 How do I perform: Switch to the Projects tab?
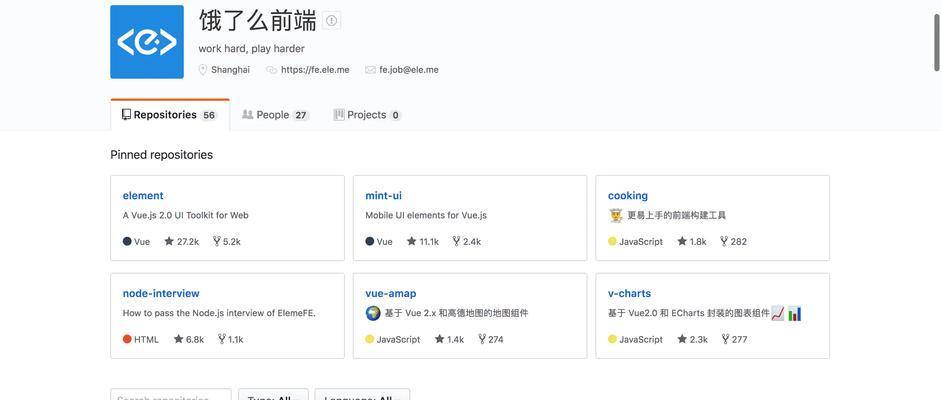[367, 115]
